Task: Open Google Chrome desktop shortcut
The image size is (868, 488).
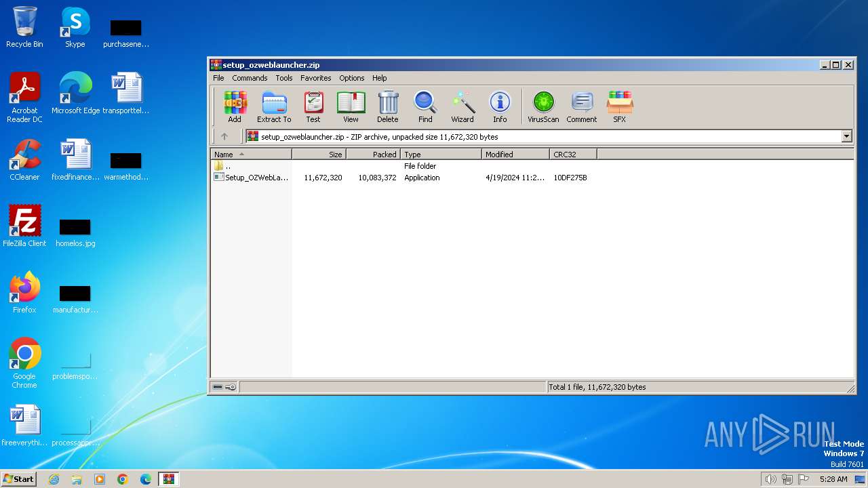Action: (x=24, y=363)
